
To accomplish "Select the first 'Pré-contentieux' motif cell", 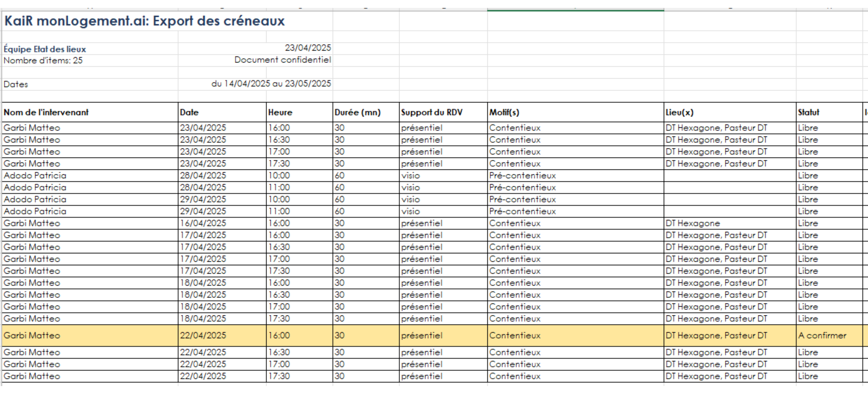I will (x=522, y=175).
